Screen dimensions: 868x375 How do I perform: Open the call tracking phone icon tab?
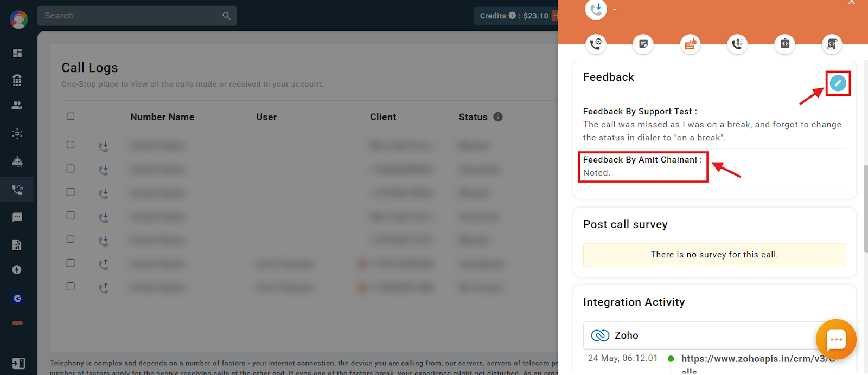pos(596,44)
